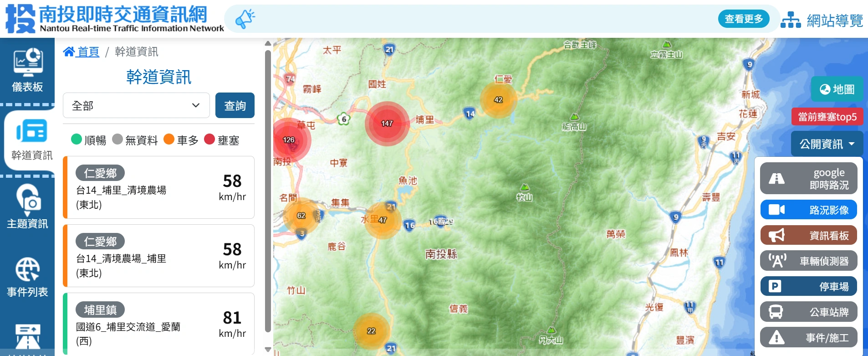Image resolution: width=868 pixels, height=356 pixels.
Task: Click the orange 47 cluster marker near 水里
Action: [x=383, y=220]
